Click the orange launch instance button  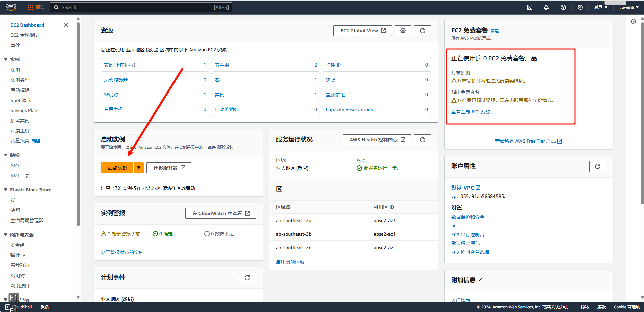tap(117, 168)
